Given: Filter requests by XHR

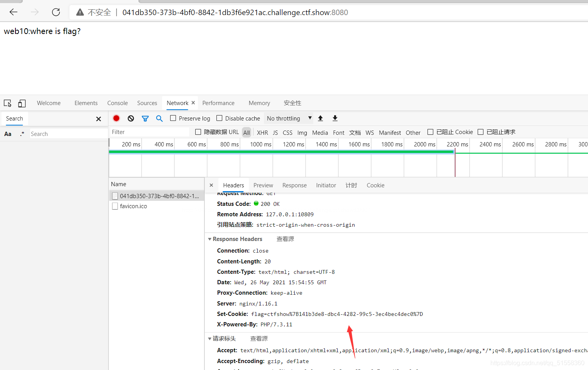Looking at the screenshot, I should click(x=262, y=132).
